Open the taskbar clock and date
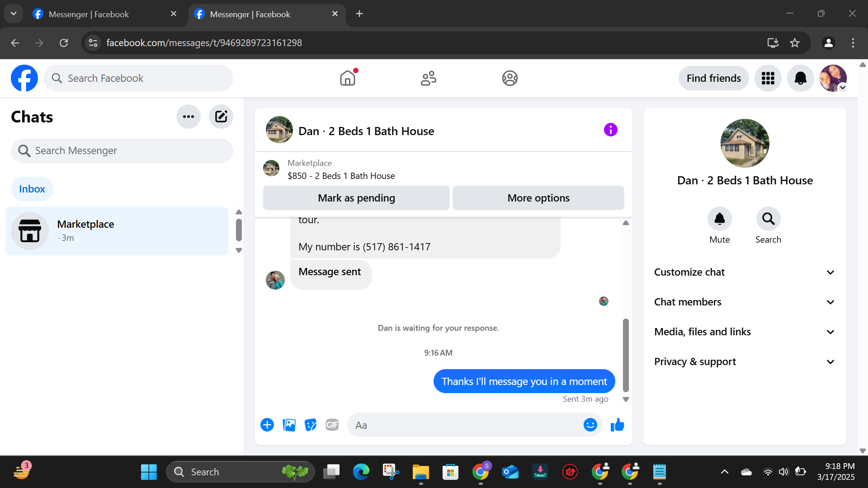The height and width of the screenshot is (488, 868). pos(836,472)
